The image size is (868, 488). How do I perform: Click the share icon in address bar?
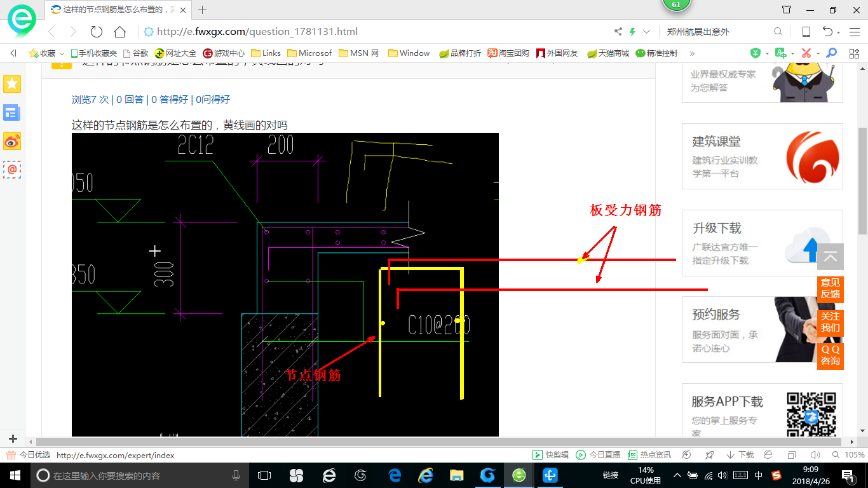click(618, 32)
